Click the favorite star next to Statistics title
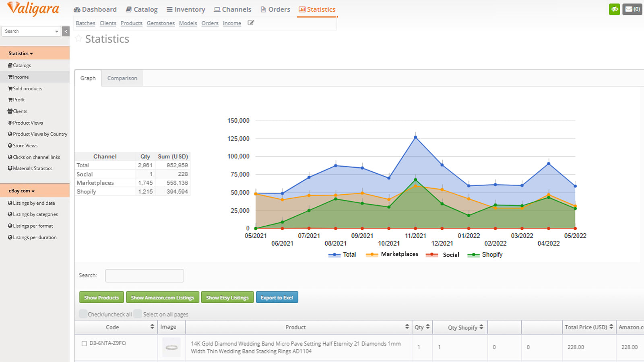The height and width of the screenshot is (362, 644). click(x=78, y=39)
